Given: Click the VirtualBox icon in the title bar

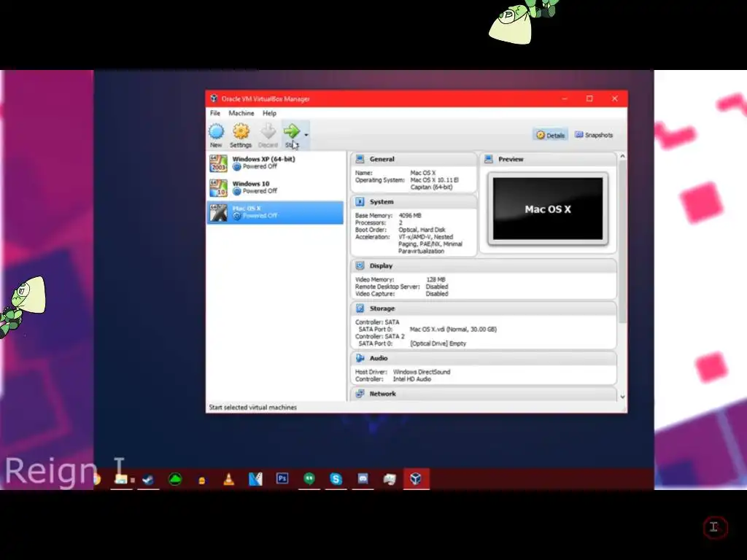Looking at the screenshot, I should click(x=214, y=98).
